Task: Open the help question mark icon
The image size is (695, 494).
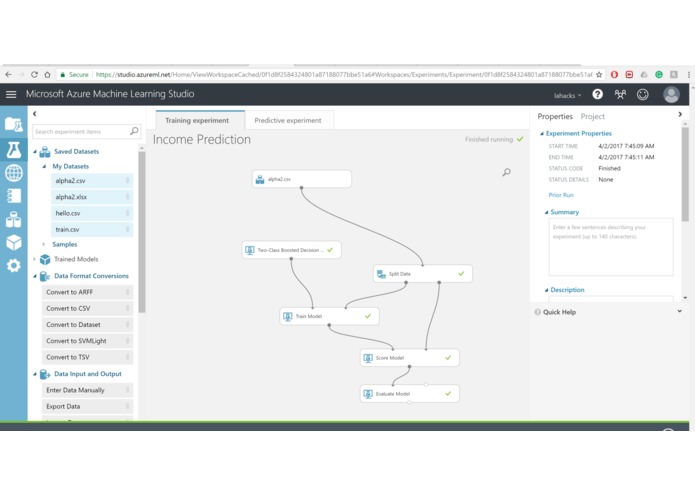Action: (597, 94)
